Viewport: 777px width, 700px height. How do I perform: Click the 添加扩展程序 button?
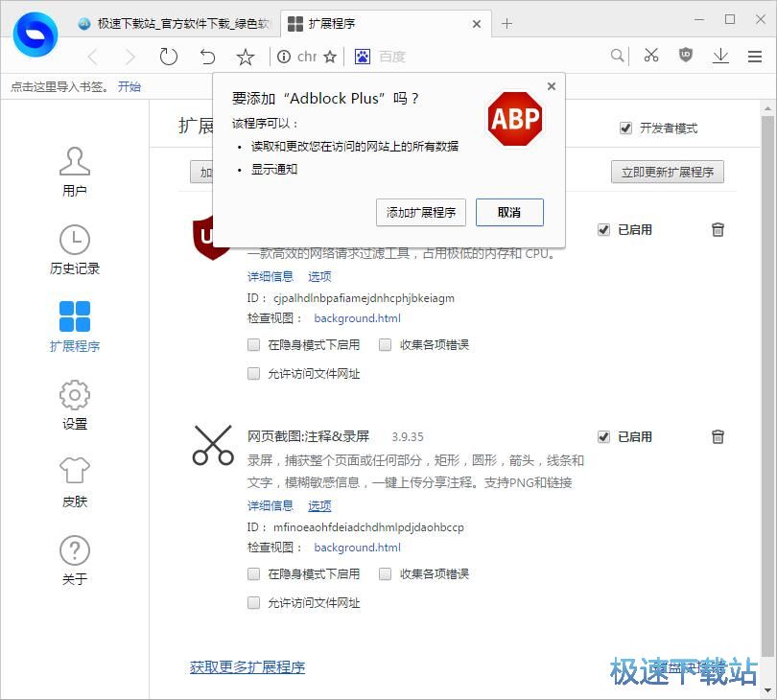click(420, 213)
